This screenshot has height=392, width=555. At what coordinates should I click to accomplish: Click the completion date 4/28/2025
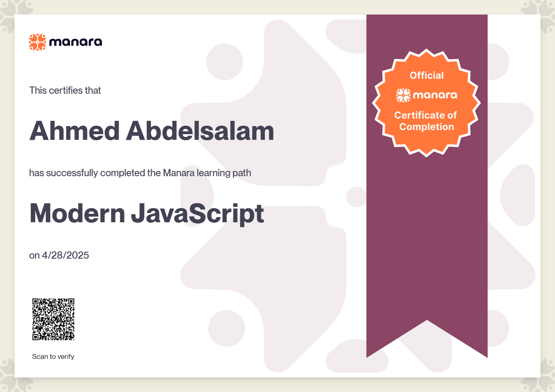[66, 255]
